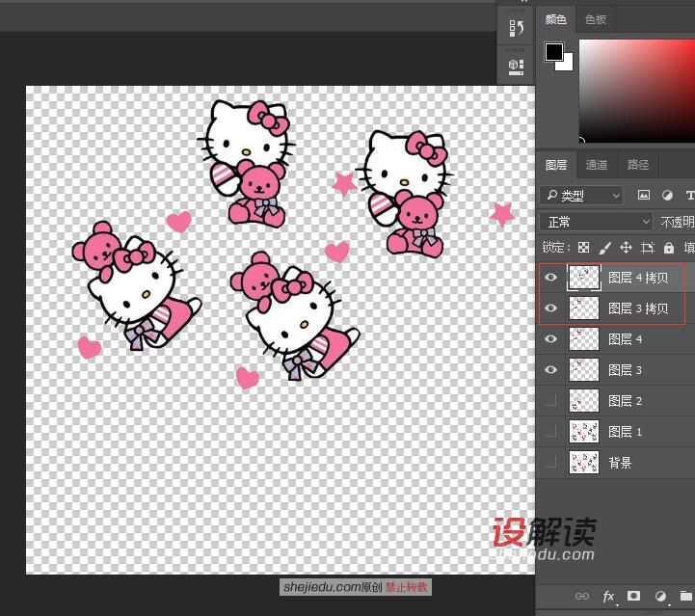
Task: Add a layer mask from panel bottom
Action: pos(634,597)
